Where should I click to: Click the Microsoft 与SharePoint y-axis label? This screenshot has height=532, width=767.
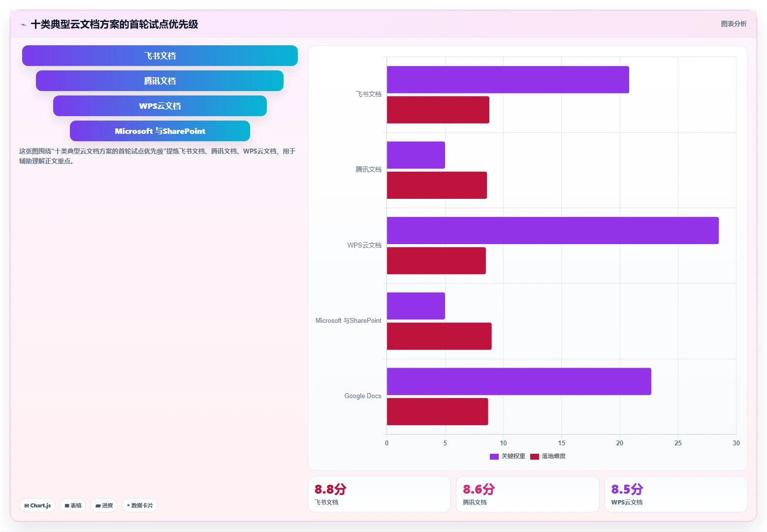349,320
